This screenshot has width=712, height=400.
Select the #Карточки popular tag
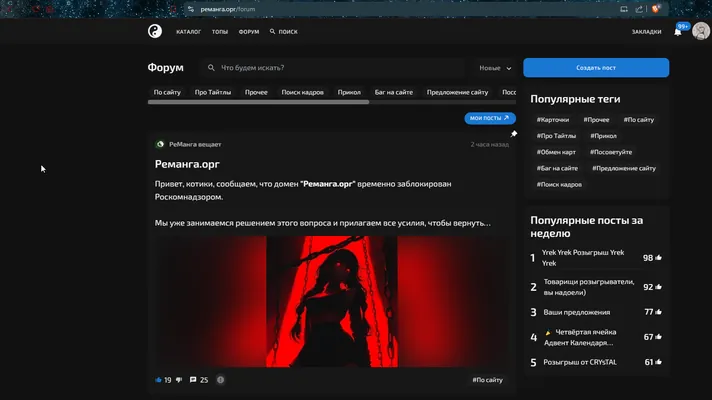tap(553, 120)
